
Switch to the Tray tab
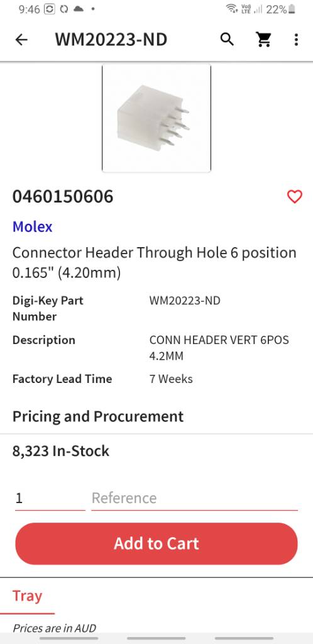tap(27, 596)
